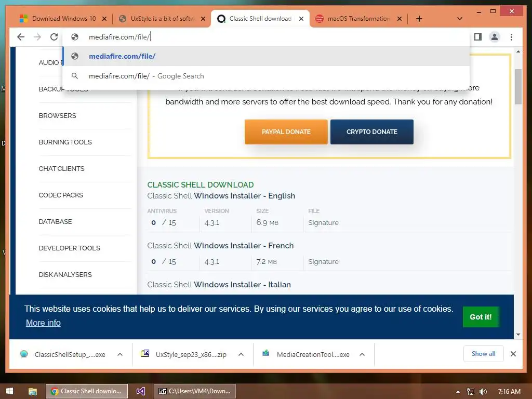Reload the page with the refresh icon
Viewport: 532px width, 399px height.
pyautogui.click(x=54, y=37)
